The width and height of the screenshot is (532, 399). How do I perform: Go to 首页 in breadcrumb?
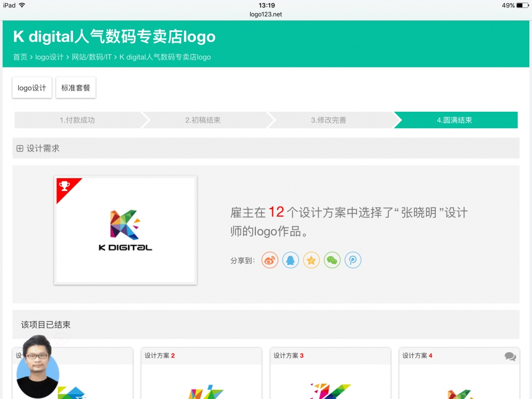coord(20,57)
